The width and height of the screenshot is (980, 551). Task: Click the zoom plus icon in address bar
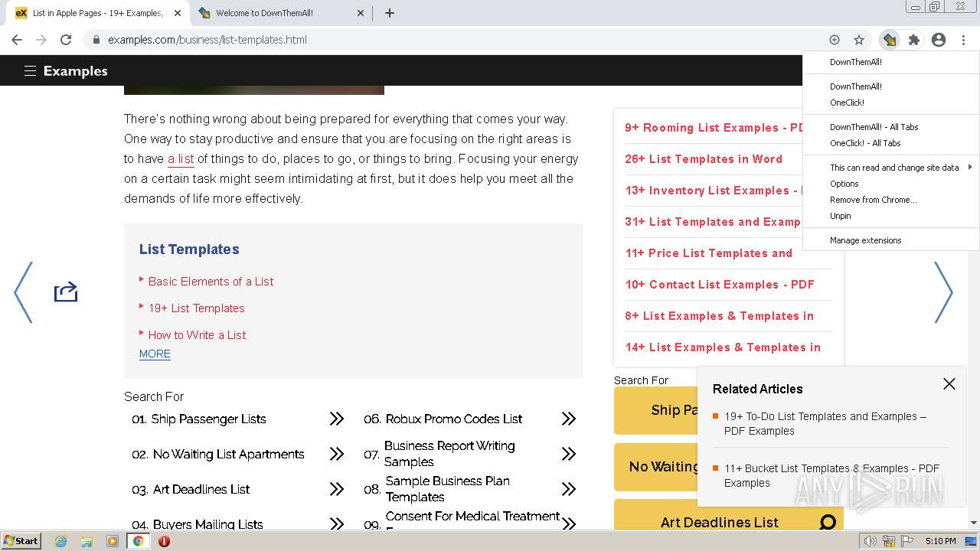[x=835, y=40]
